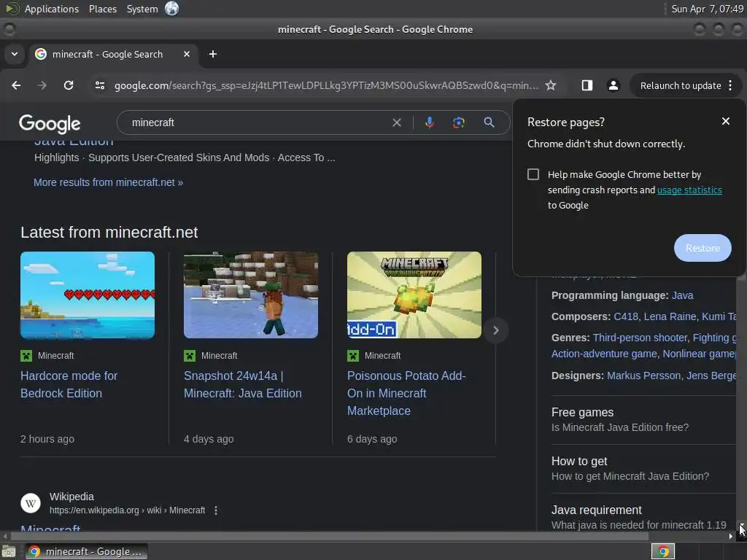Open Third-person shooter genre link
The image size is (747, 560).
click(x=640, y=337)
